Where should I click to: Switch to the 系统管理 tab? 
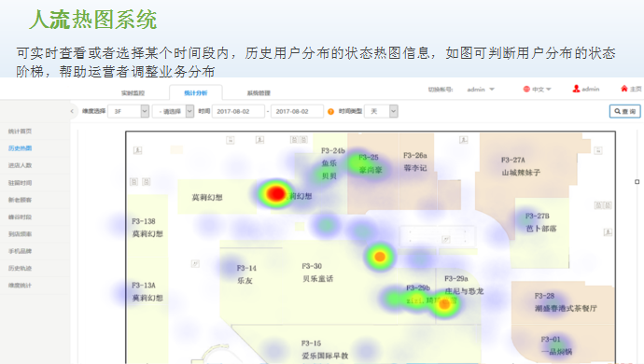point(259,92)
